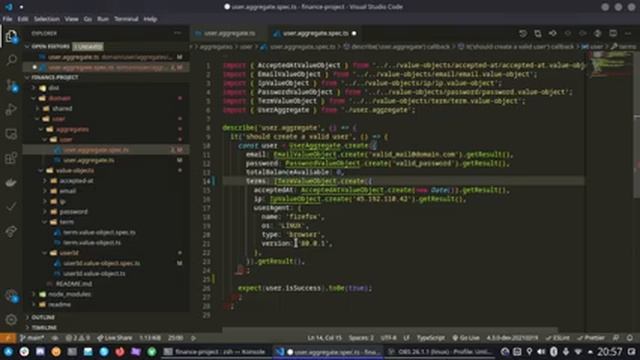This screenshot has height=360, width=640.
Task: Click the errors and warnings status indicator
Action: click(78, 338)
